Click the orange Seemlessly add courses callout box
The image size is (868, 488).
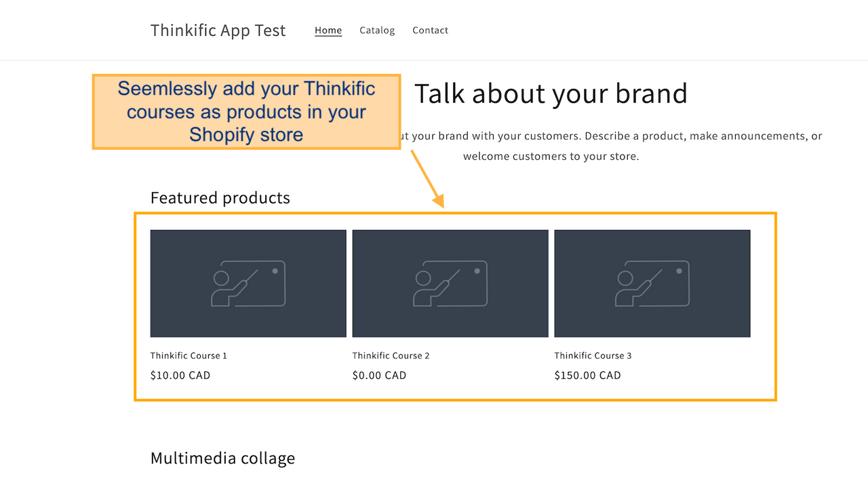[x=246, y=112]
